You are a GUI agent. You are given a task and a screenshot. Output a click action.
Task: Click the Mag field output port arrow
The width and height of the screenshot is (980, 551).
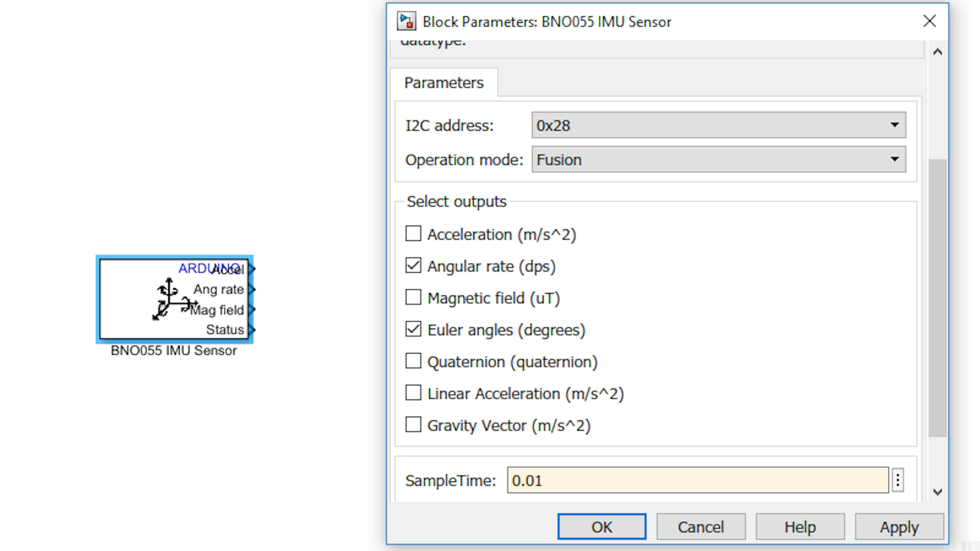[252, 310]
